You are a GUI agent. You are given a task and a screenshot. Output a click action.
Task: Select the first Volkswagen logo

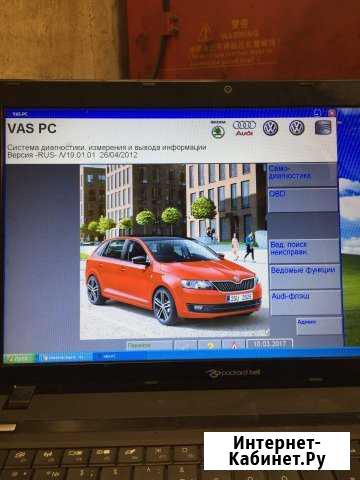tap(270, 128)
